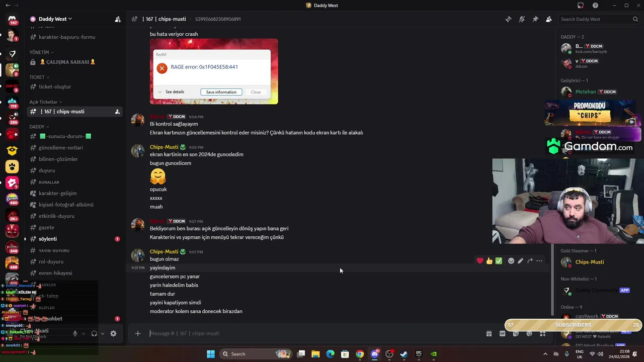Open the GIF picker
This screenshot has height=362, width=644.
coord(502,333)
